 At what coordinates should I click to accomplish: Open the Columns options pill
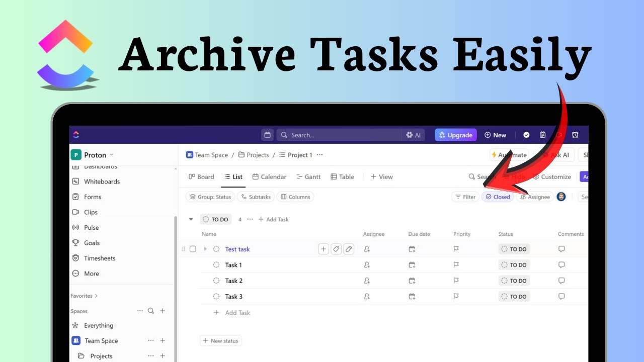(x=295, y=197)
